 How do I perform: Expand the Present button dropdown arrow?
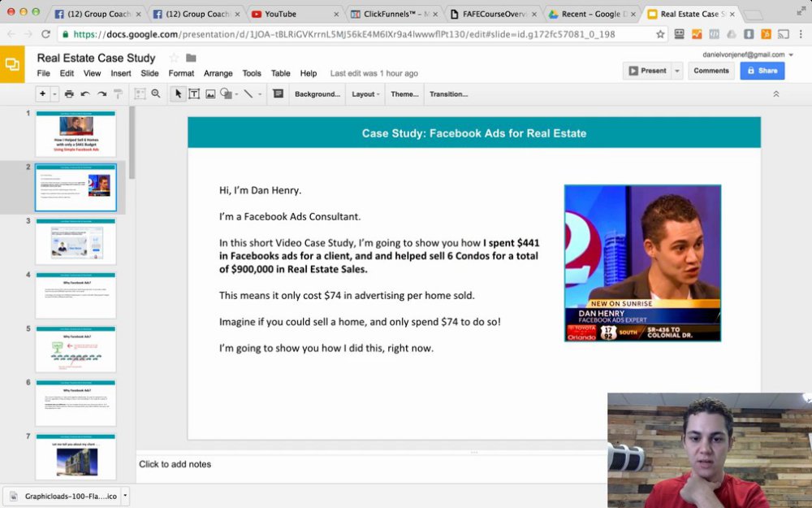click(x=677, y=71)
